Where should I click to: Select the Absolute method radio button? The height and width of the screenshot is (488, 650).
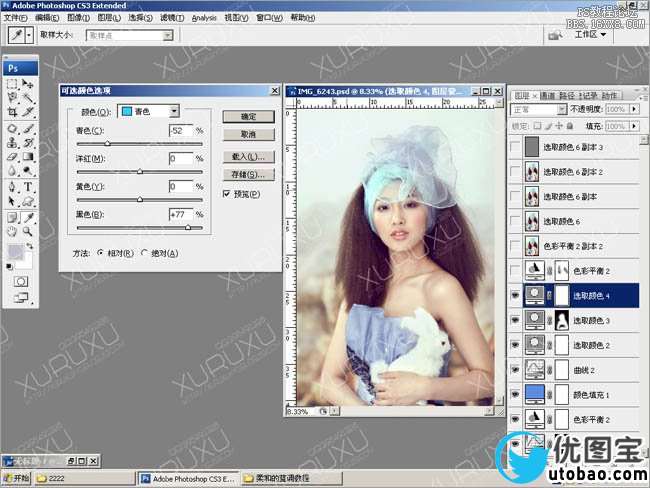click(x=144, y=252)
